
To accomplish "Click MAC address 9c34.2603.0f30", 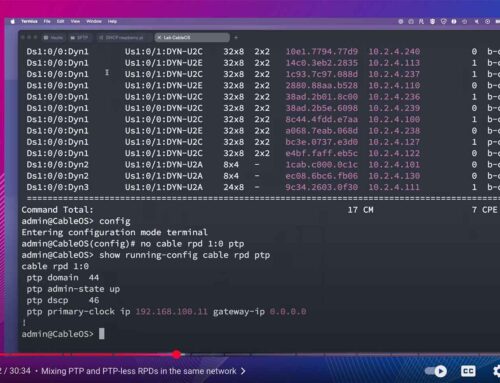I will 322,187.
